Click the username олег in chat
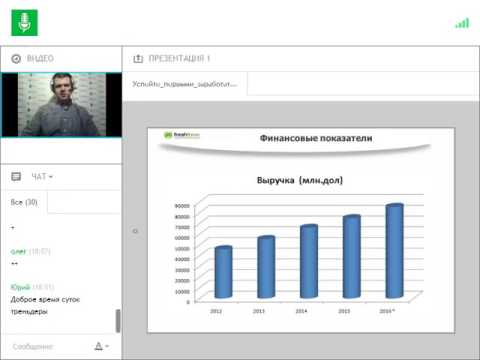 (x=18, y=251)
